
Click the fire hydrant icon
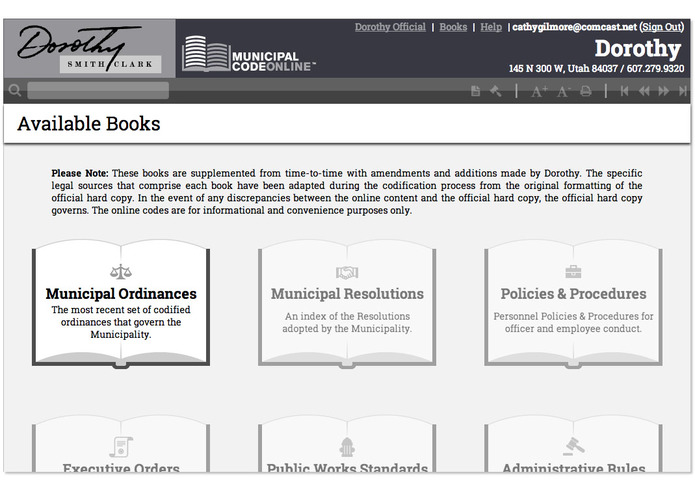(347, 447)
